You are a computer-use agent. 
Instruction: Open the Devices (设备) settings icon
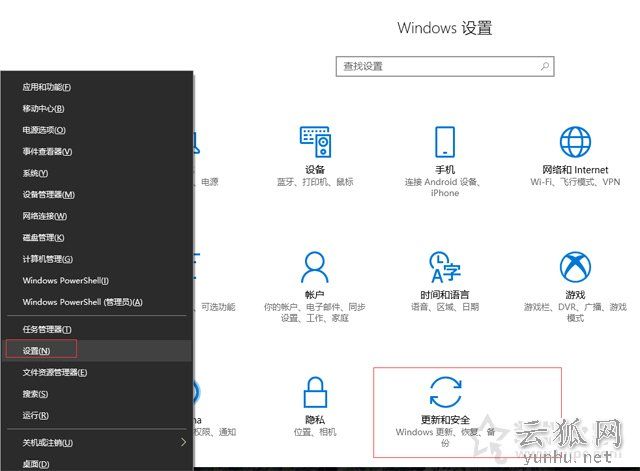(315, 142)
